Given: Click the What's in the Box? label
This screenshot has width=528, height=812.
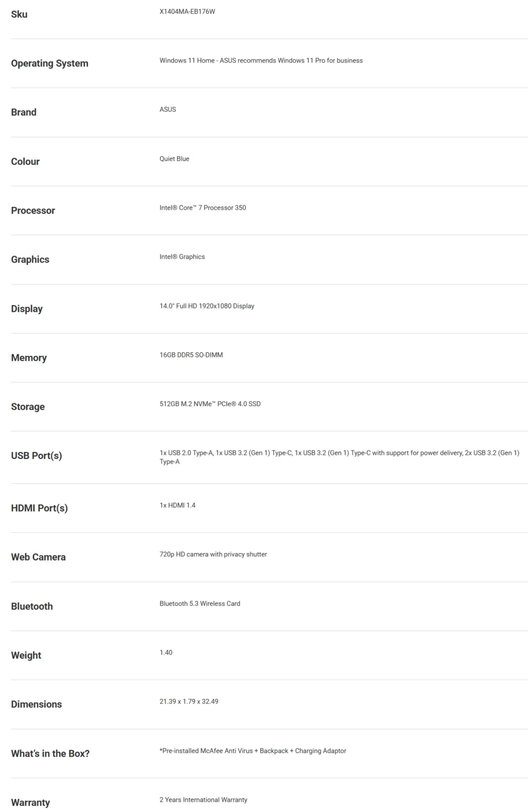Looking at the screenshot, I should point(50,753).
